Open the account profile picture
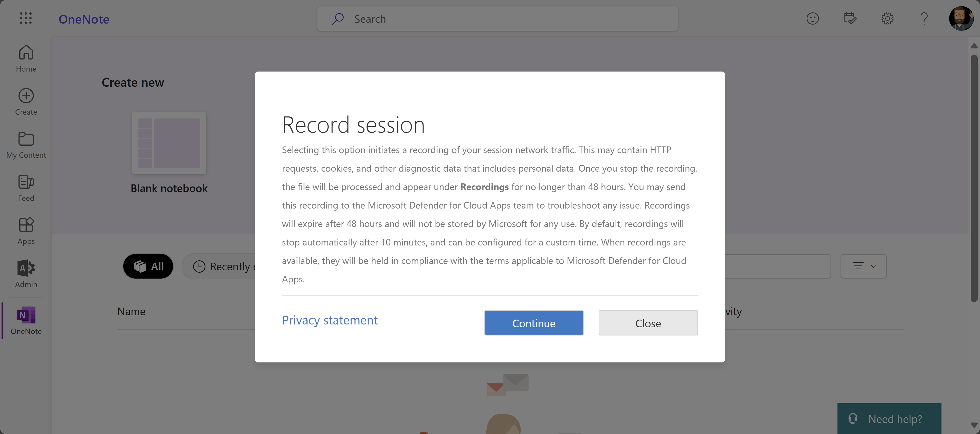This screenshot has width=980, height=434. pyautogui.click(x=961, y=18)
